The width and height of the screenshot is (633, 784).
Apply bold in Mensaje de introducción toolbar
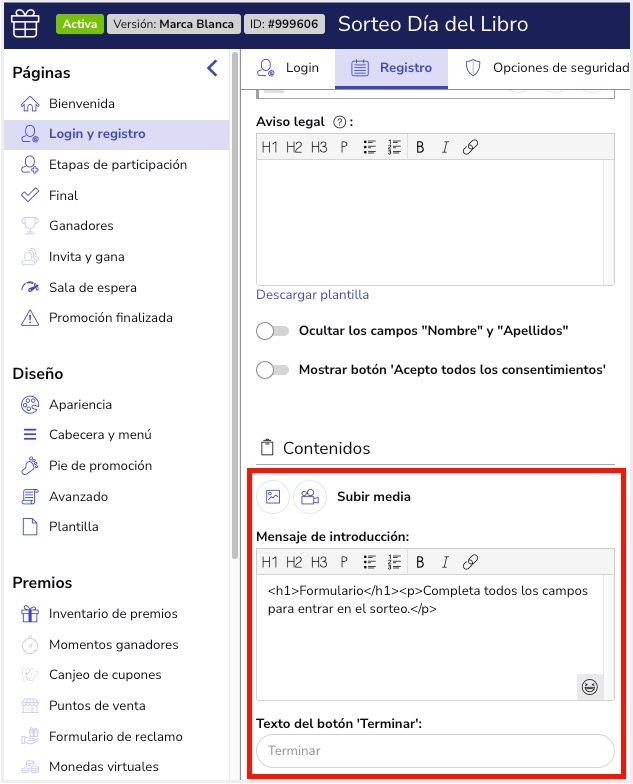(420, 562)
